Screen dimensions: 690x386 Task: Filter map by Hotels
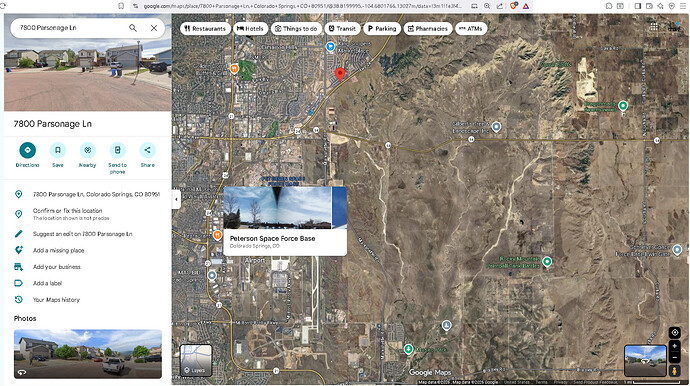pyautogui.click(x=250, y=29)
